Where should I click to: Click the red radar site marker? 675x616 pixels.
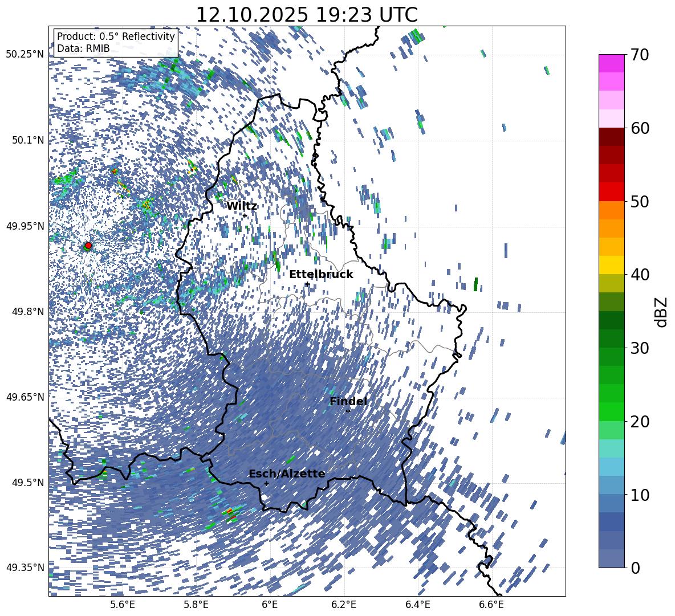pos(88,246)
